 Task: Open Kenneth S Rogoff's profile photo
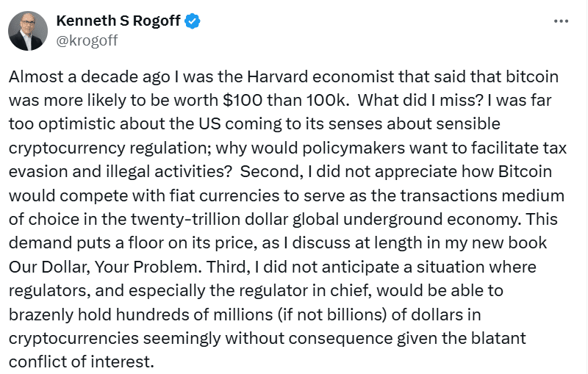pos(26,31)
